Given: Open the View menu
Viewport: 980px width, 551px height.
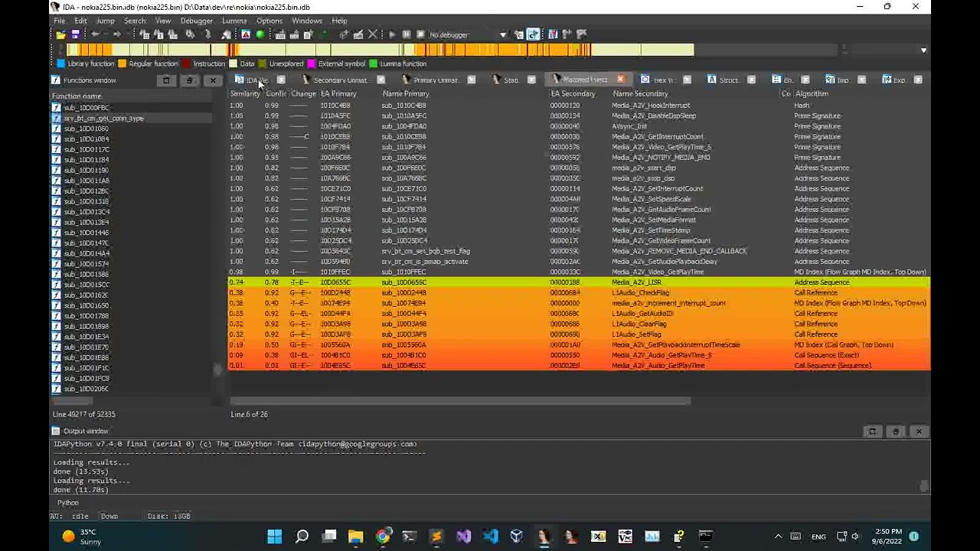Looking at the screenshot, I should [x=163, y=21].
